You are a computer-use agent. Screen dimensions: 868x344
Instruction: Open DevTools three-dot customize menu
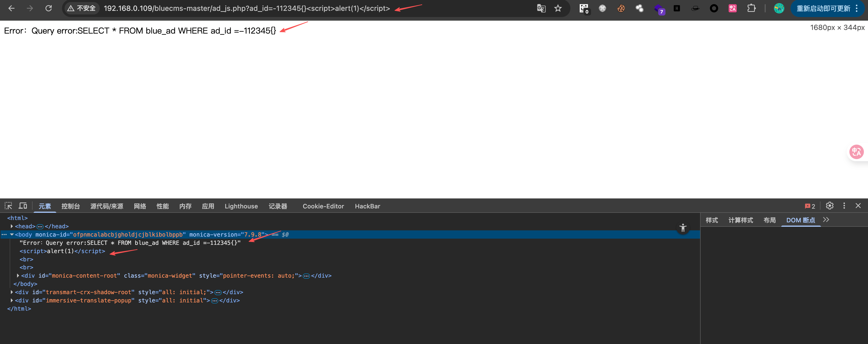point(844,206)
